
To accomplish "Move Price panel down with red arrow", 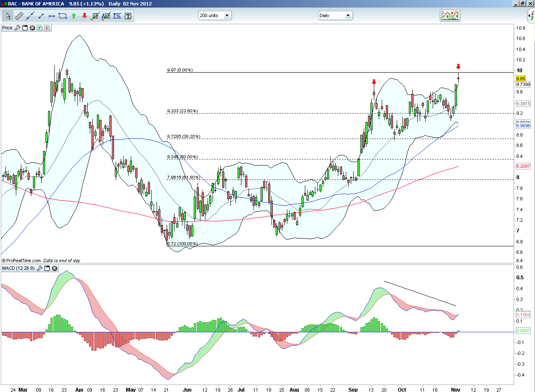I will [47, 28].
